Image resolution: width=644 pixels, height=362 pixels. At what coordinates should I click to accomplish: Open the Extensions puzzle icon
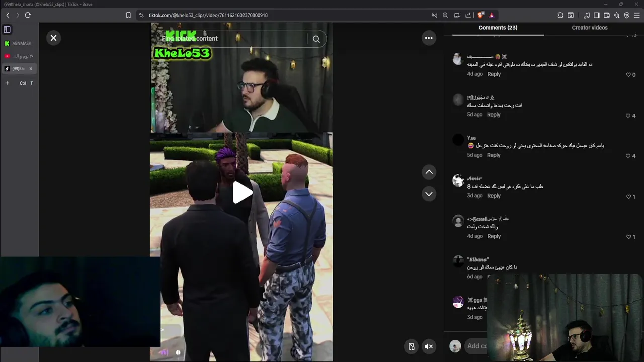tap(560, 15)
